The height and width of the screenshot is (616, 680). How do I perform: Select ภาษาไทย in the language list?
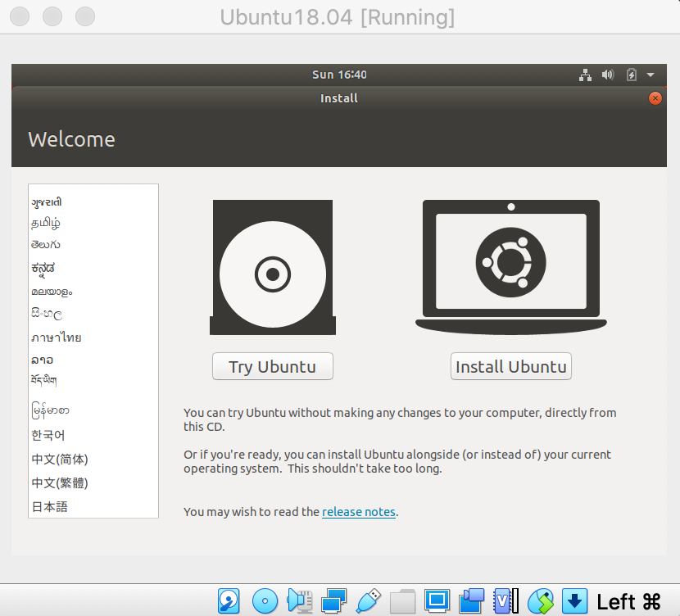coord(93,337)
